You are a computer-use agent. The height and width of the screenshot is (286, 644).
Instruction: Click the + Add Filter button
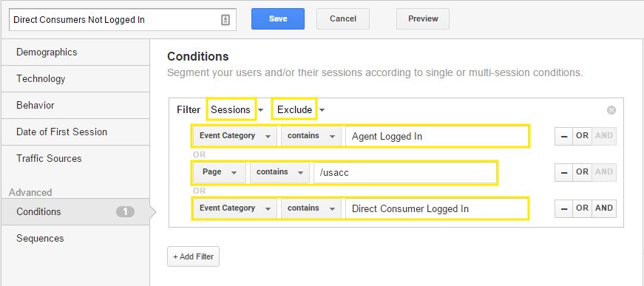[193, 256]
